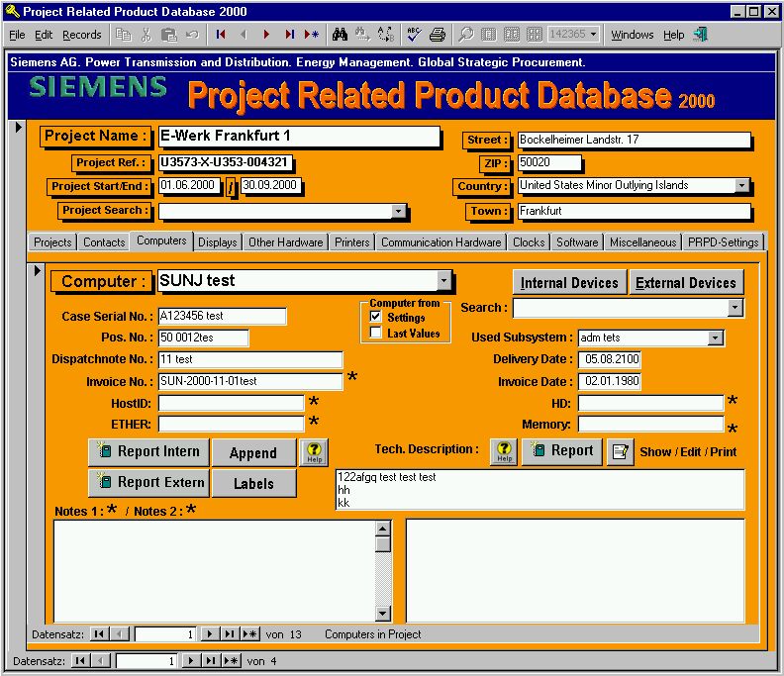Open the File menu
Screen dimensions: 784x676
[17, 35]
